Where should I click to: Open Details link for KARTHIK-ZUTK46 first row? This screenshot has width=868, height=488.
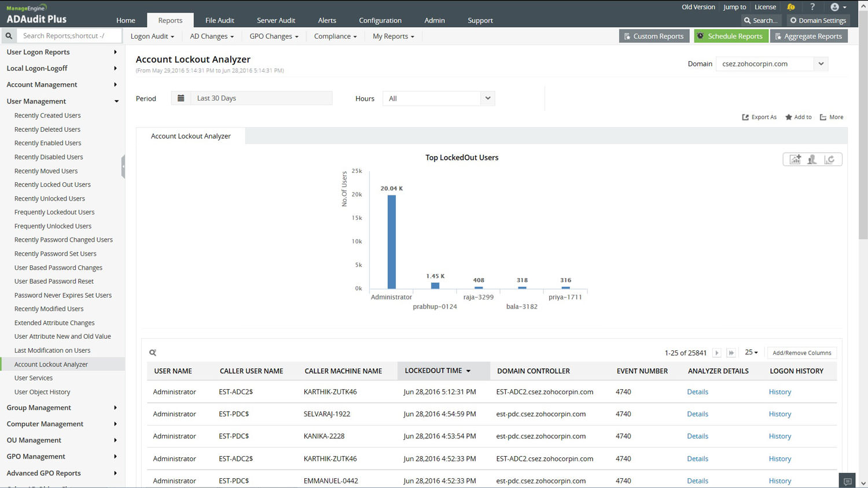(697, 392)
